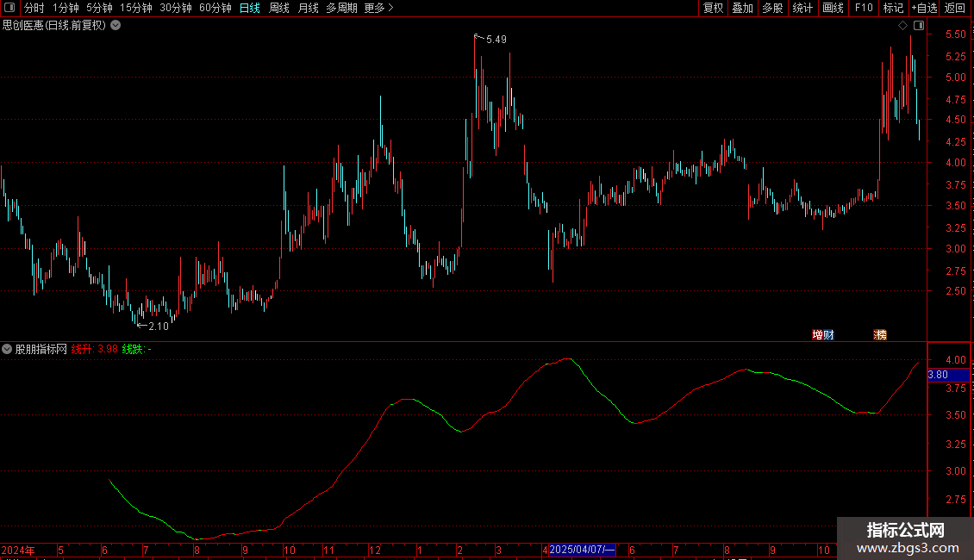Screen dimensions: 974x560
Task: Select the 1分钟 period
Action: click(x=66, y=8)
